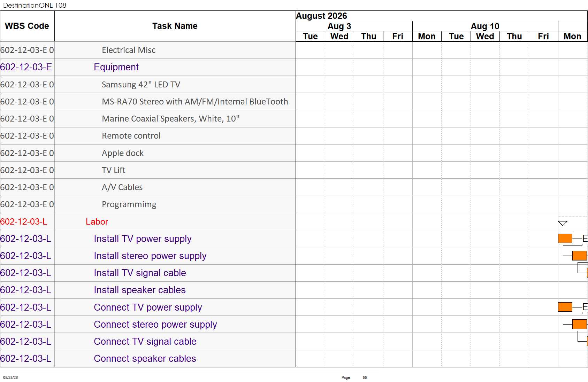Click the Task Name column header
588x382 pixels.
[x=175, y=26]
